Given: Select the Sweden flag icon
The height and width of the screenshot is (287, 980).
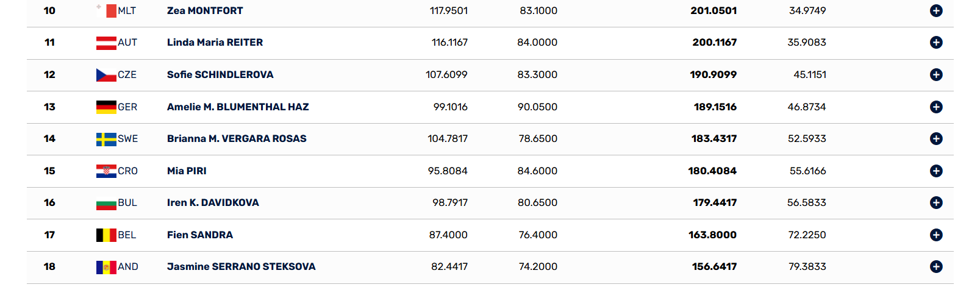Looking at the screenshot, I should (x=106, y=139).
